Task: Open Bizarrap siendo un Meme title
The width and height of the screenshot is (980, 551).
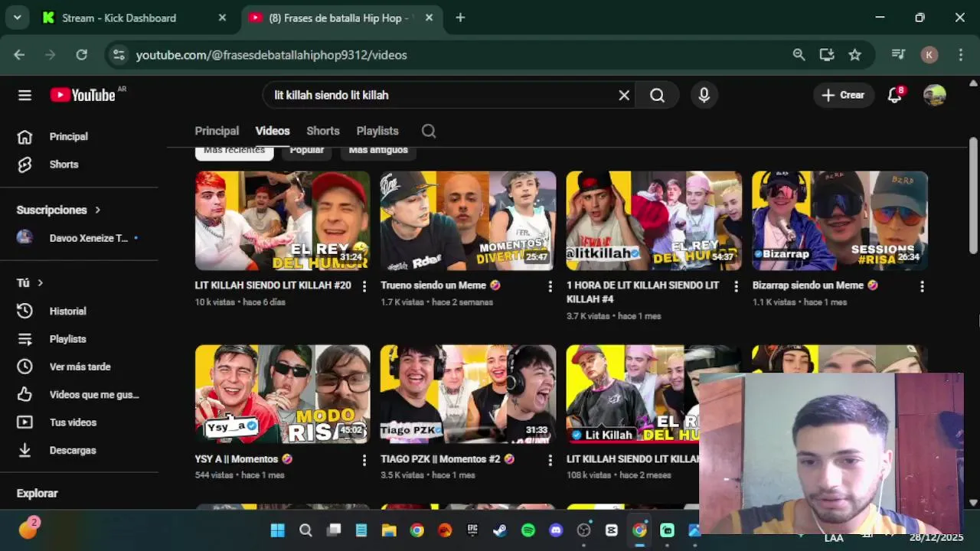Action: [x=815, y=285]
